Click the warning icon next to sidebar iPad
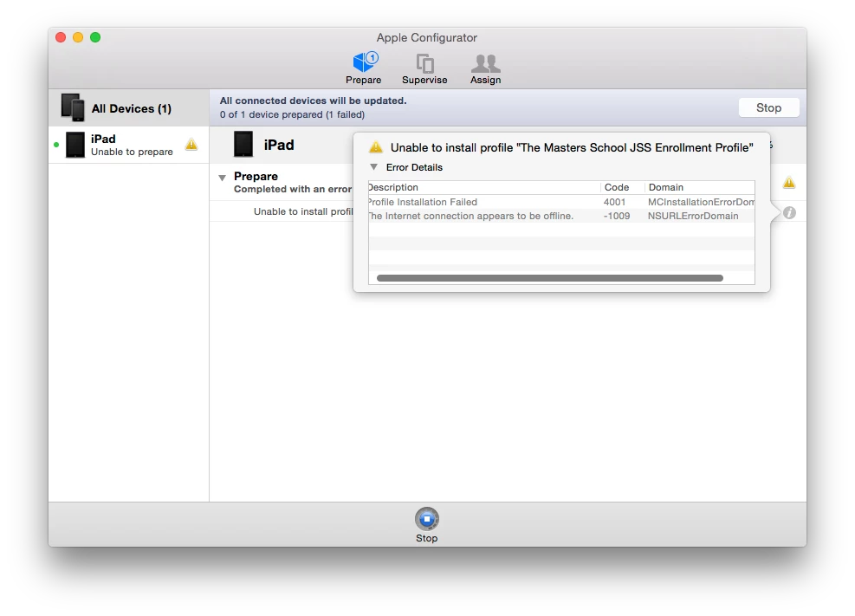 (191, 145)
